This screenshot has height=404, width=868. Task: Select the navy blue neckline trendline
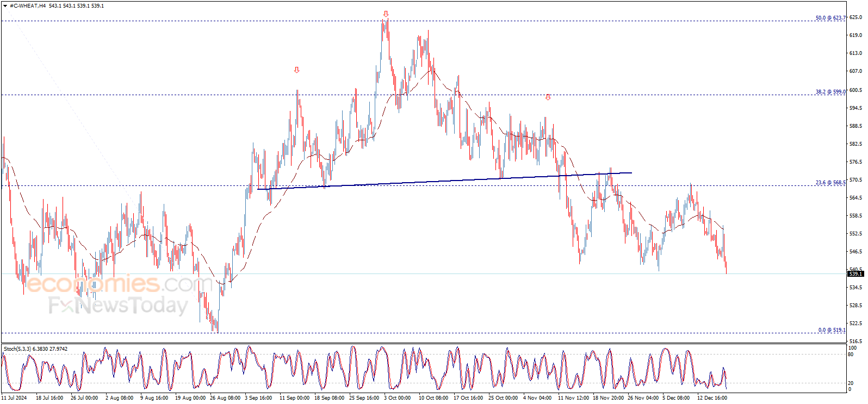(444, 181)
